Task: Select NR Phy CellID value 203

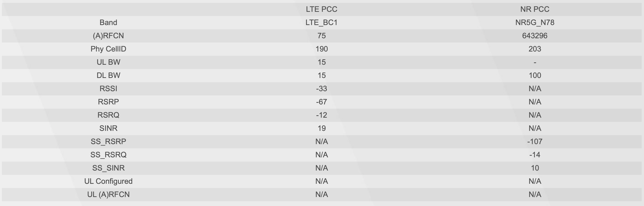Action: [x=535, y=49]
